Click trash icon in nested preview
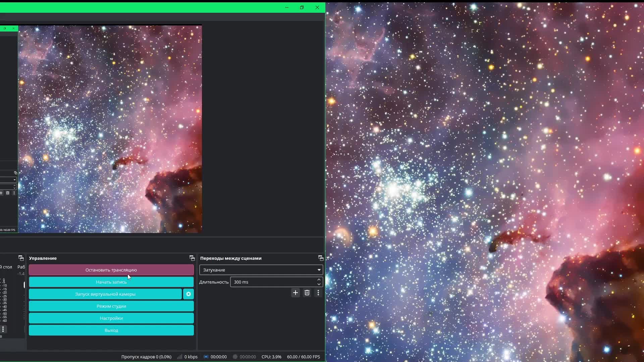 click(x=8, y=193)
